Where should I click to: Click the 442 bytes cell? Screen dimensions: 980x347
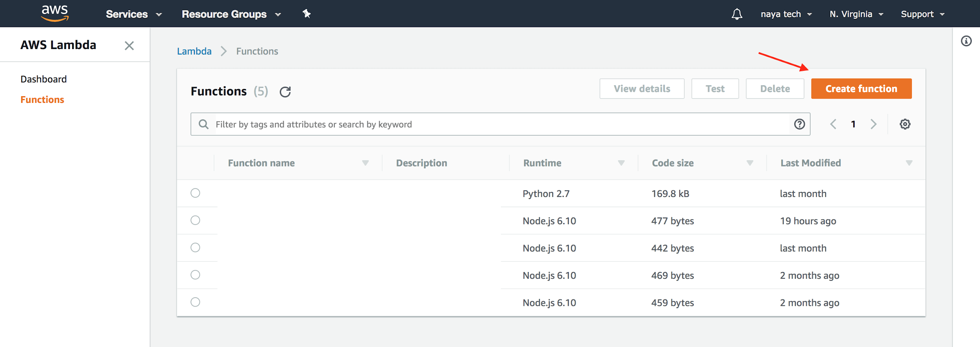[x=673, y=248]
